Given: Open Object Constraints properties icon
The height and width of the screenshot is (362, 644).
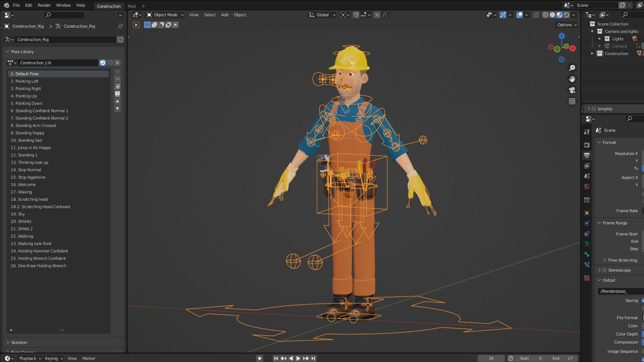Looking at the screenshot, I should (x=587, y=234).
